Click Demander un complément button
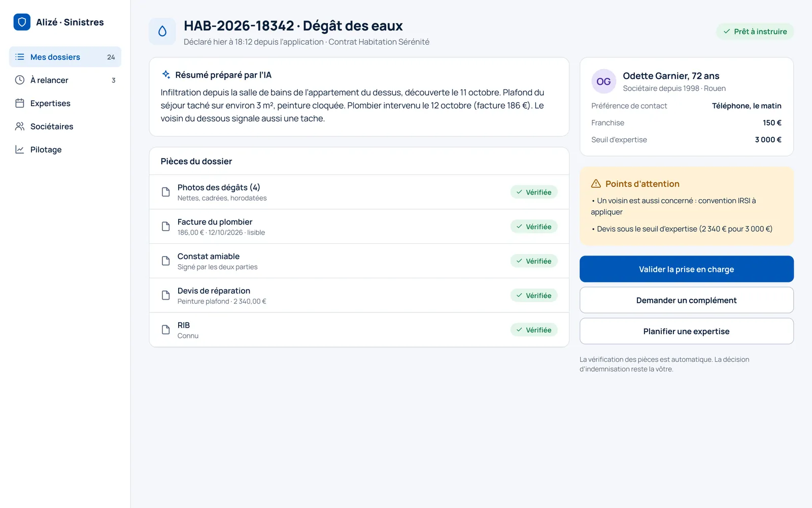The height and width of the screenshot is (508, 812). click(x=687, y=300)
